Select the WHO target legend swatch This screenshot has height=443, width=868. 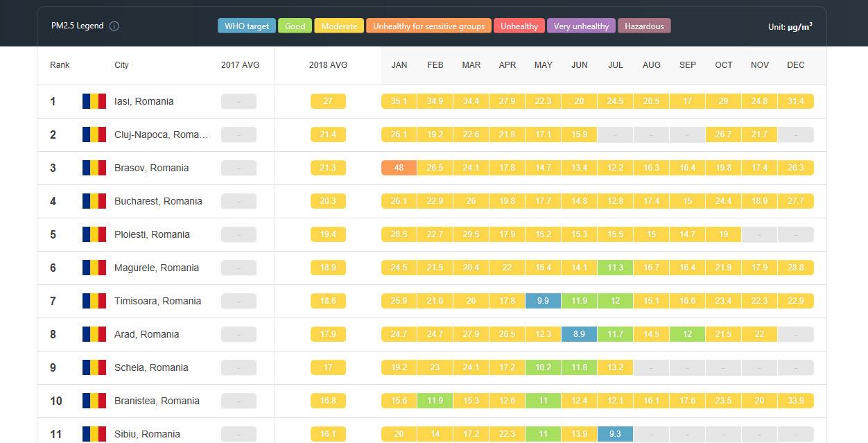246,26
